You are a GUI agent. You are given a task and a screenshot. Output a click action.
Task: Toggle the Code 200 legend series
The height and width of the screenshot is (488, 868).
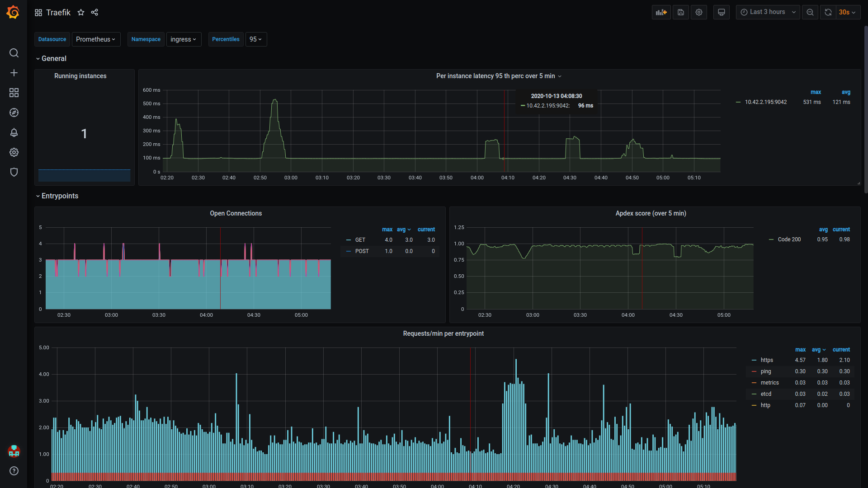[x=789, y=239]
